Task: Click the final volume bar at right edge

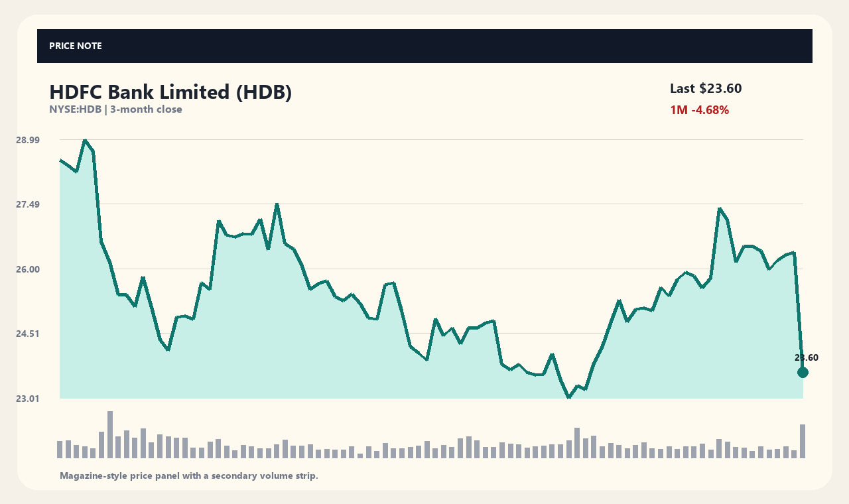Action: (x=803, y=441)
